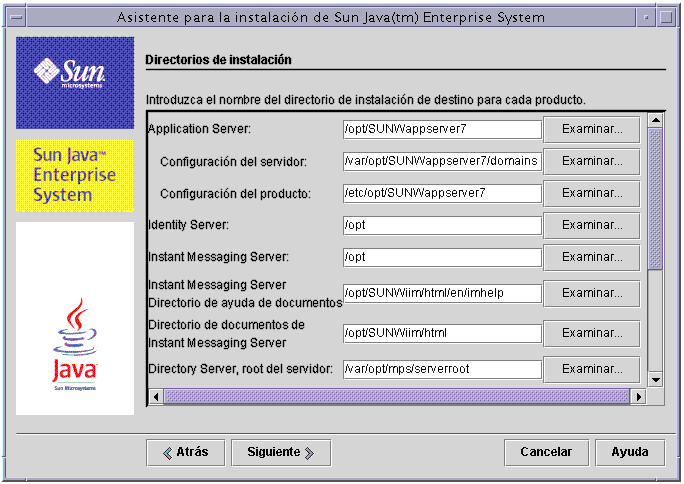Click Examinar for Configuración del producto
The height and width of the screenshot is (484, 684).
pos(592,193)
